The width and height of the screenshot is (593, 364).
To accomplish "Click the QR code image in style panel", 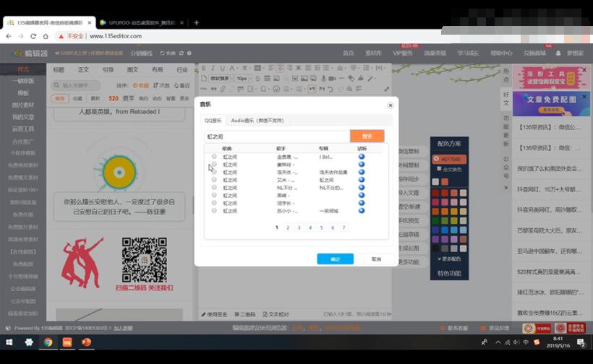I will (144, 260).
